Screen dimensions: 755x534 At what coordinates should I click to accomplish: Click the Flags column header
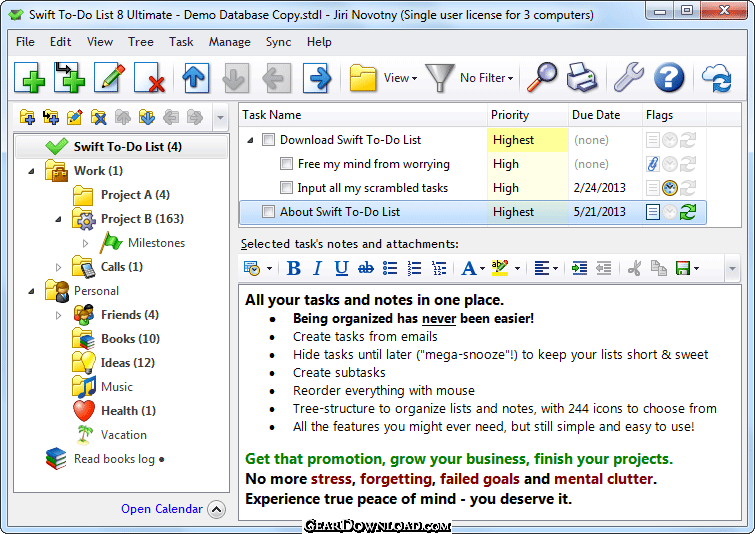point(674,115)
